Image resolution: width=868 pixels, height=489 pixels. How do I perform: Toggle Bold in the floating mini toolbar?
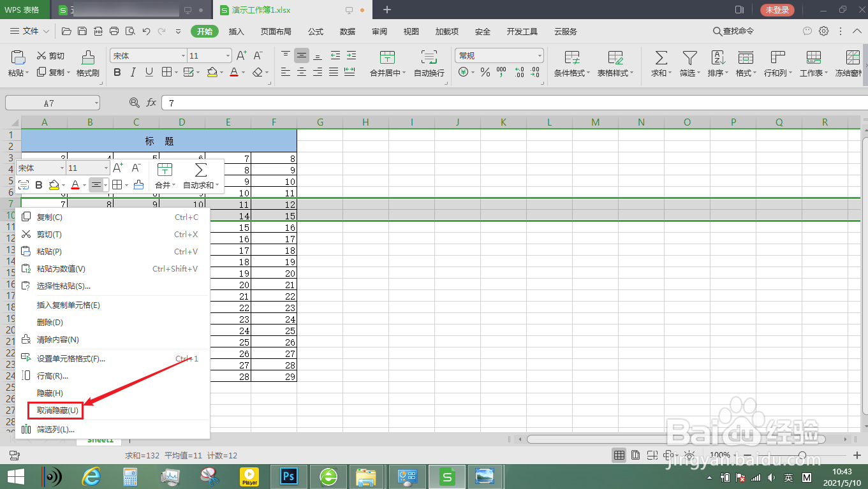click(39, 185)
